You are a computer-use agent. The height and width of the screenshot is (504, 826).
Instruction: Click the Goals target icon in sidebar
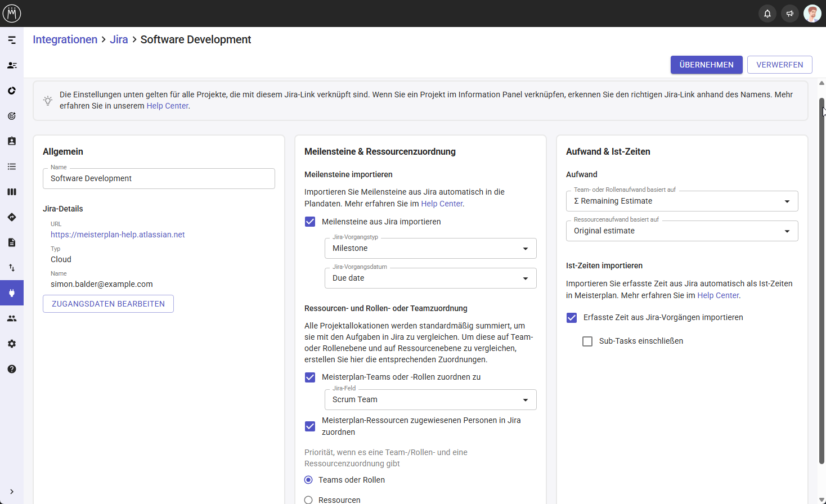tap(11, 116)
